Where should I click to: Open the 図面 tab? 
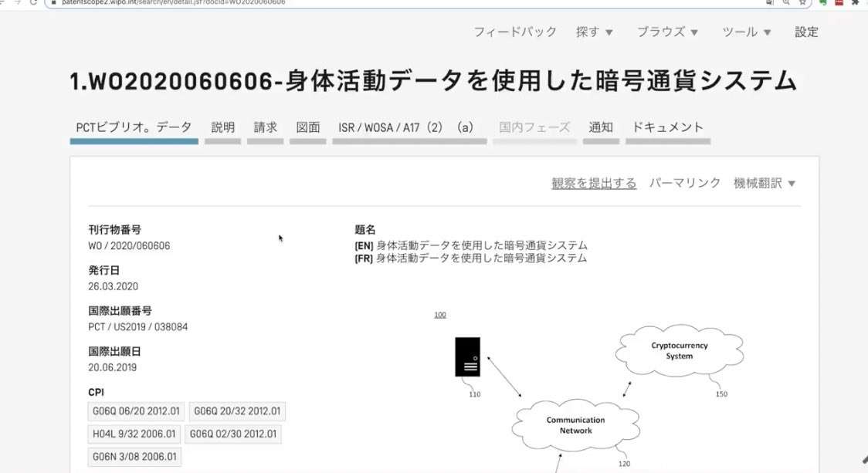tap(308, 128)
